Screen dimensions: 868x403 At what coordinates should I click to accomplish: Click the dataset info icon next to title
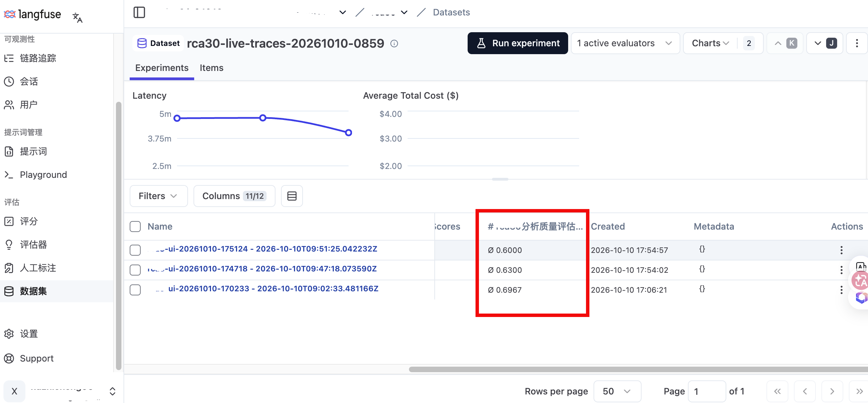tap(394, 44)
